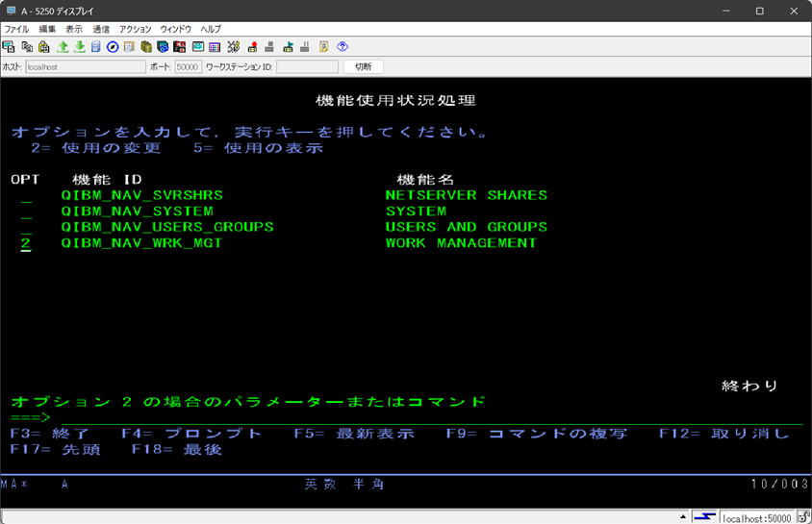Click the Copy icon in the toolbar

coord(26,46)
